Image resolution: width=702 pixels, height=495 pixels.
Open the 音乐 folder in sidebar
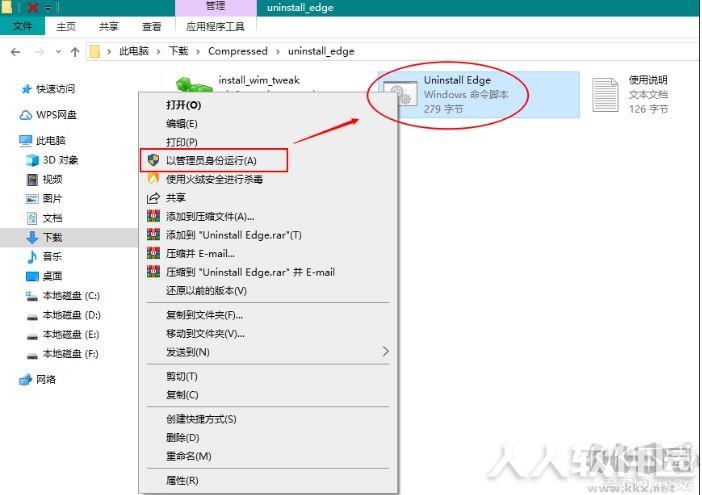coord(44,256)
